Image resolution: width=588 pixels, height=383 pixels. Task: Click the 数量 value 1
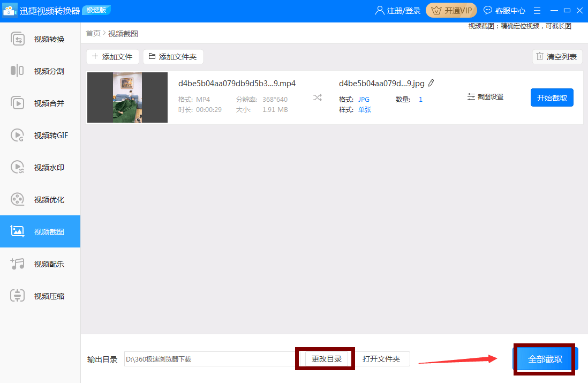[421, 100]
